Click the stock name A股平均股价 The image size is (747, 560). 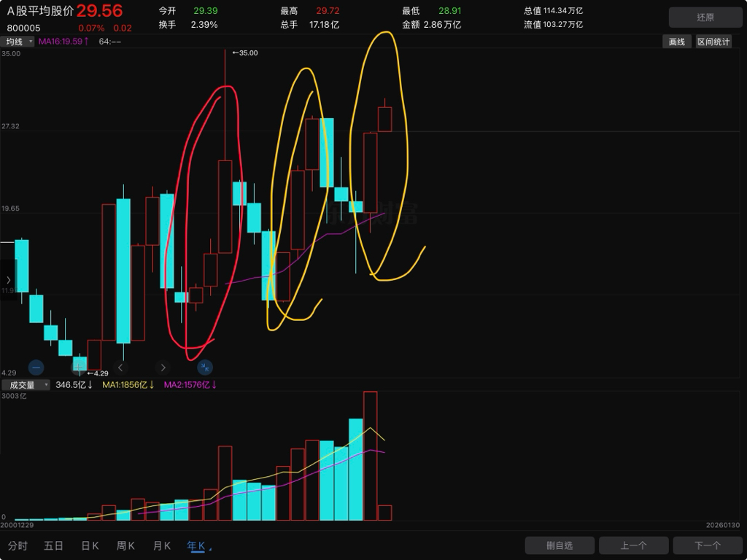coord(41,11)
